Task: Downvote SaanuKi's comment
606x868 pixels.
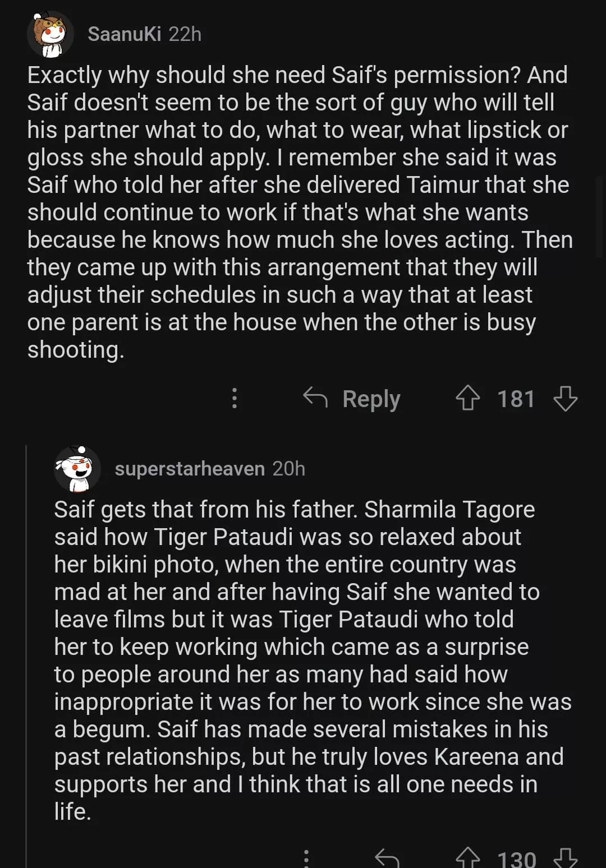Action: [565, 399]
